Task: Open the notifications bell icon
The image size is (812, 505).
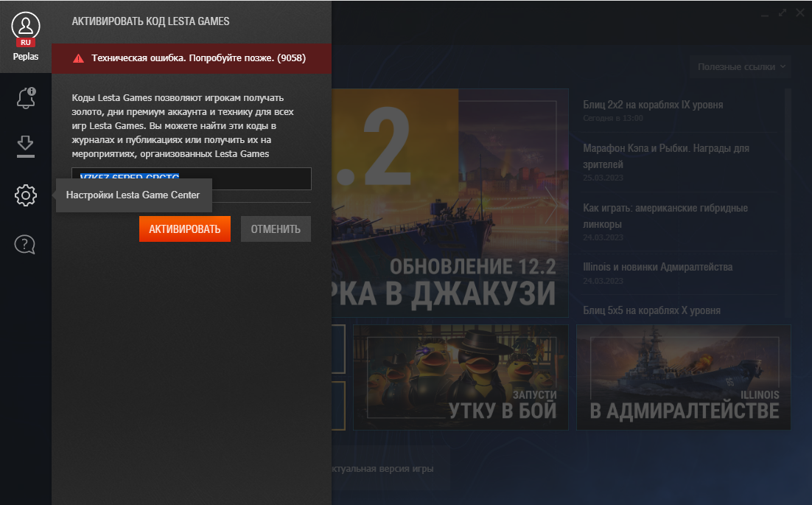Action: pyautogui.click(x=26, y=97)
